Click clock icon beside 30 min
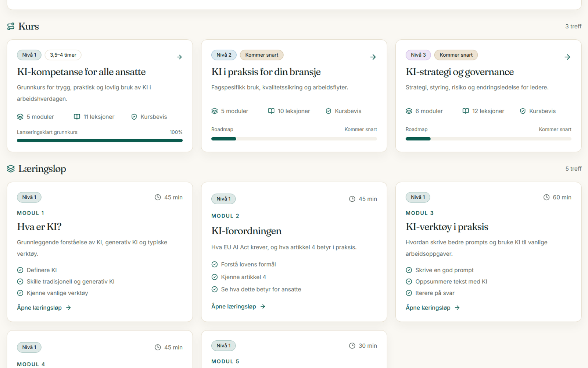Screen dimensions: 588x368 (x=352, y=346)
